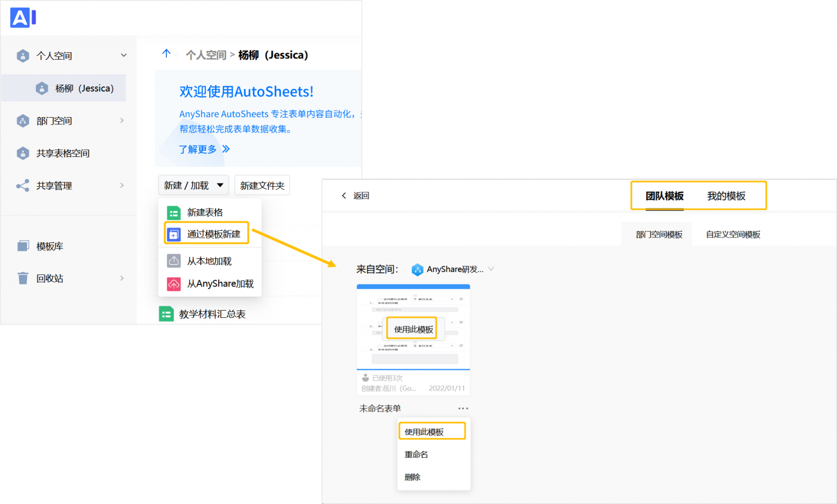Click the date 2022/01/11 on template card
Screen dimensions: 837x504
[447, 388]
